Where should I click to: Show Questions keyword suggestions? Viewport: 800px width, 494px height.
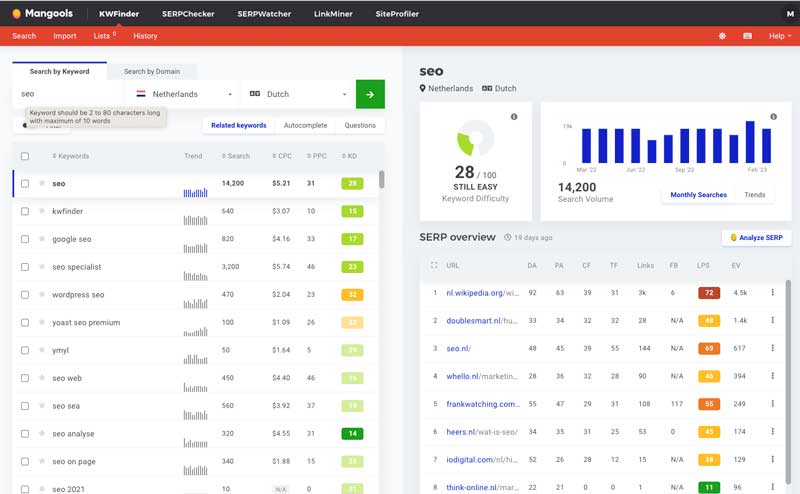tap(360, 125)
